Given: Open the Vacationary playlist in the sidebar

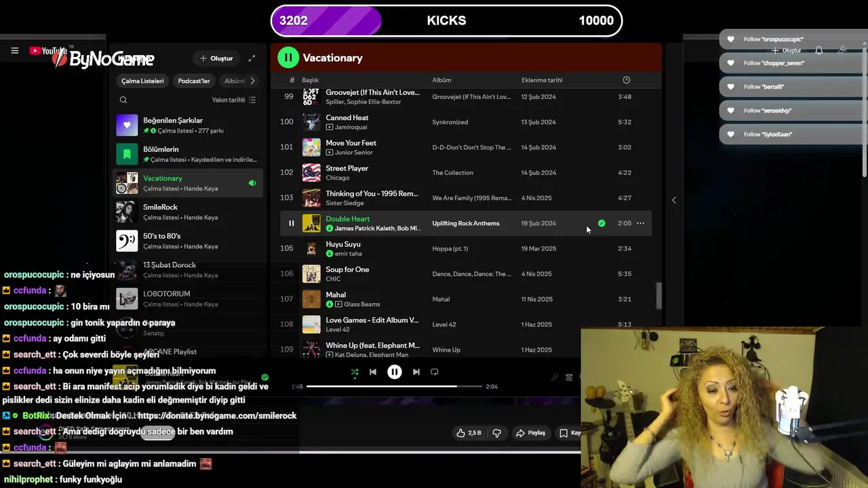Looking at the screenshot, I should [x=188, y=183].
